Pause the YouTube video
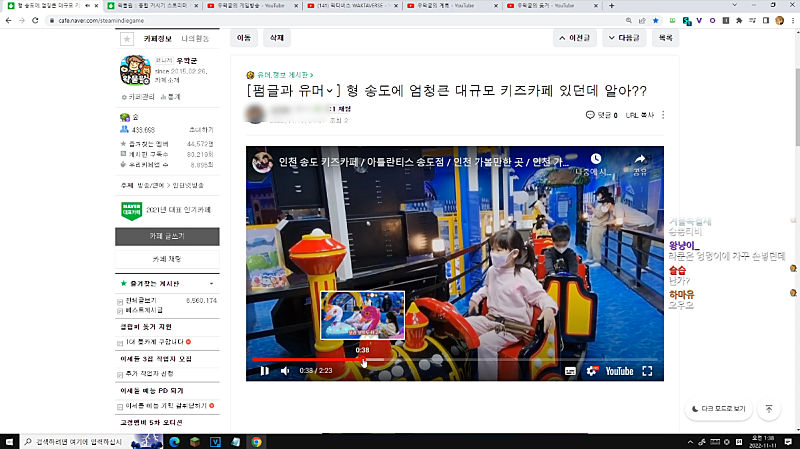This screenshot has width=800, height=449. click(264, 371)
